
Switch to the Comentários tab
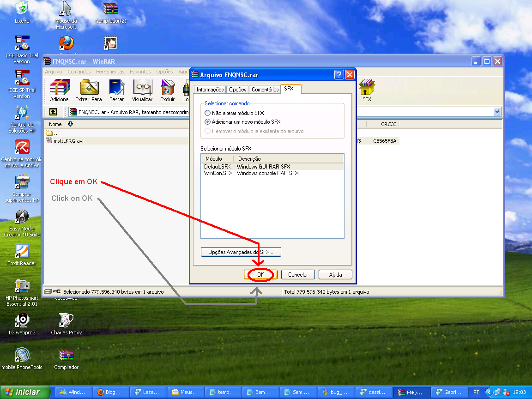pyautogui.click(x=265, y=90)
